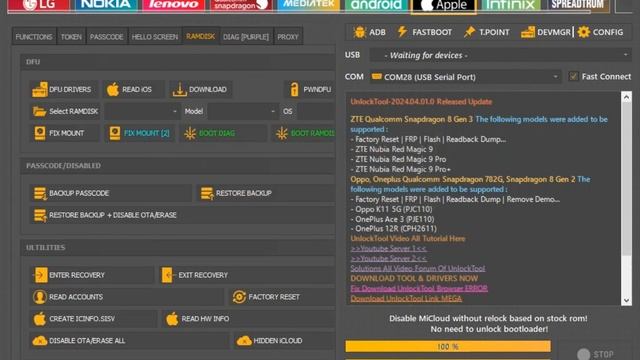Click Create ICINFO.SISV apple icon
Viewport: 640px width, 360px height.
[40, 319]
